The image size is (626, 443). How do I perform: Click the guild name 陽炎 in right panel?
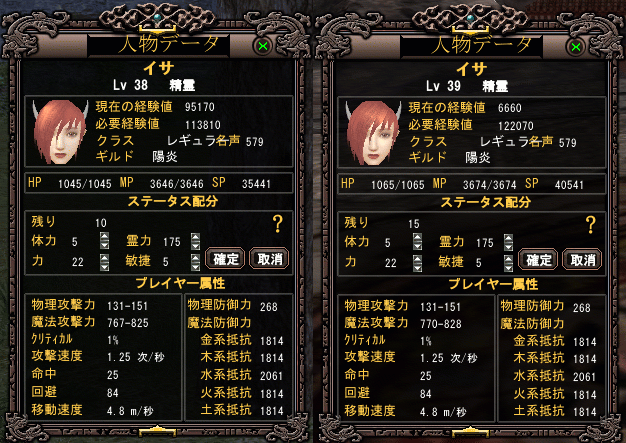tap(478, 158)
